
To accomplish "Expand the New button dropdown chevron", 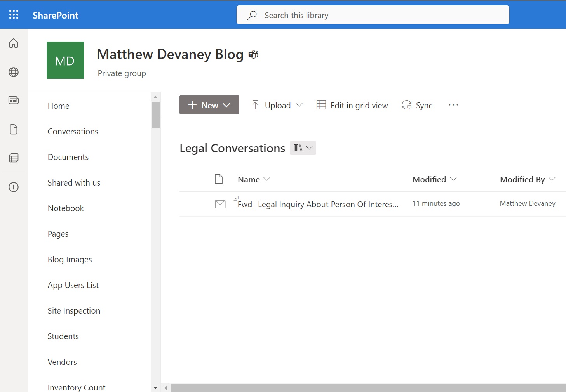I will [226, 105].
